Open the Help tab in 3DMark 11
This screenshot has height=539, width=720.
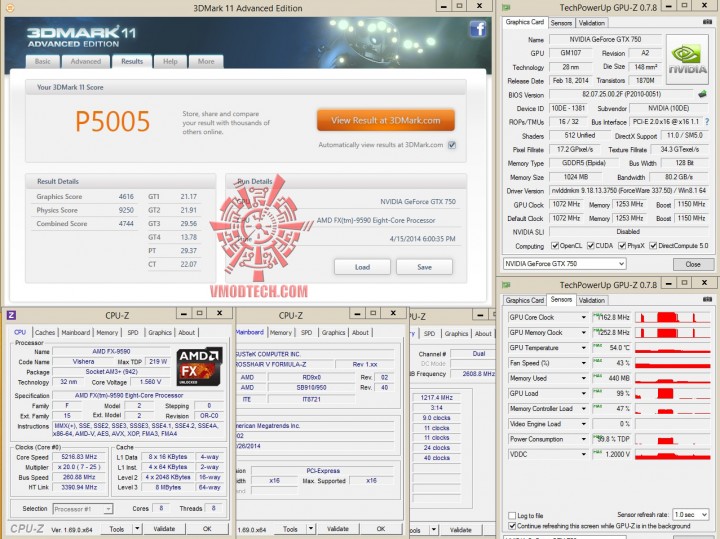pyautogui.click(x=170, y=62)
